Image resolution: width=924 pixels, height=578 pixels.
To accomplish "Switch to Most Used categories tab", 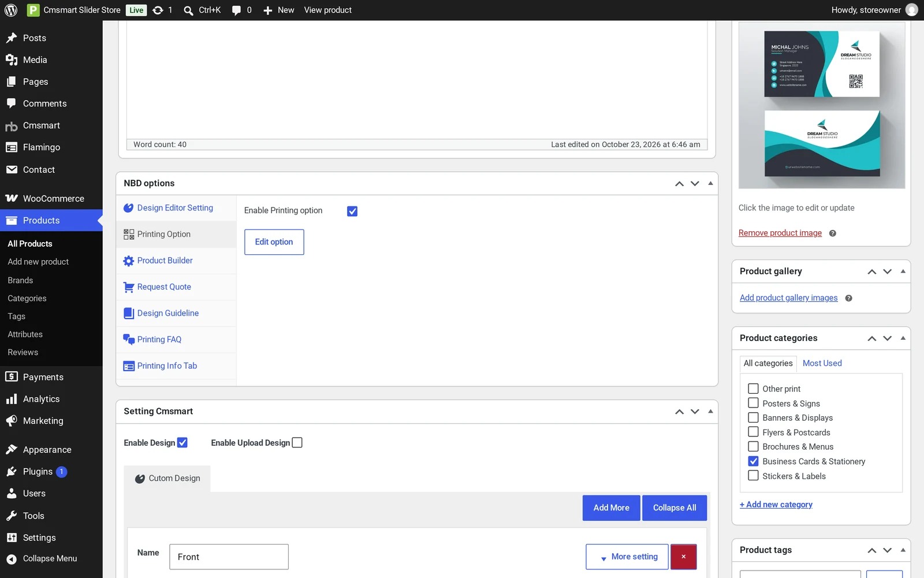I will tap(822, 364).
